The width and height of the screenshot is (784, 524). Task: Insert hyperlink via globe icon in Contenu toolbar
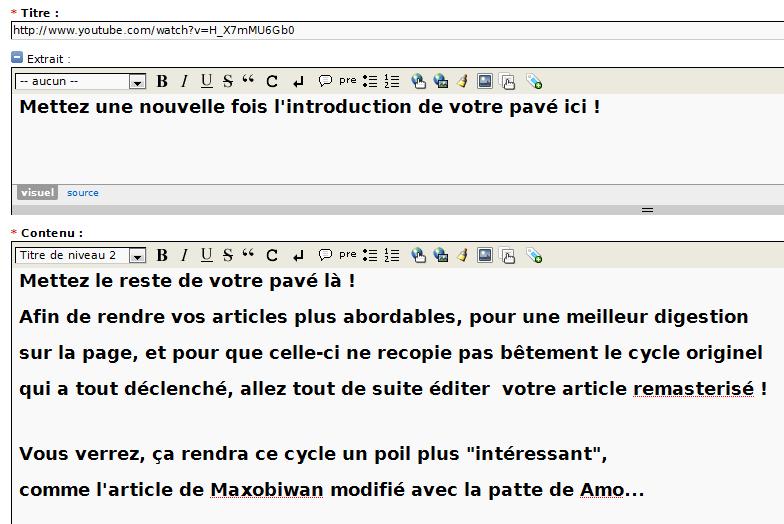coord(418,255)
